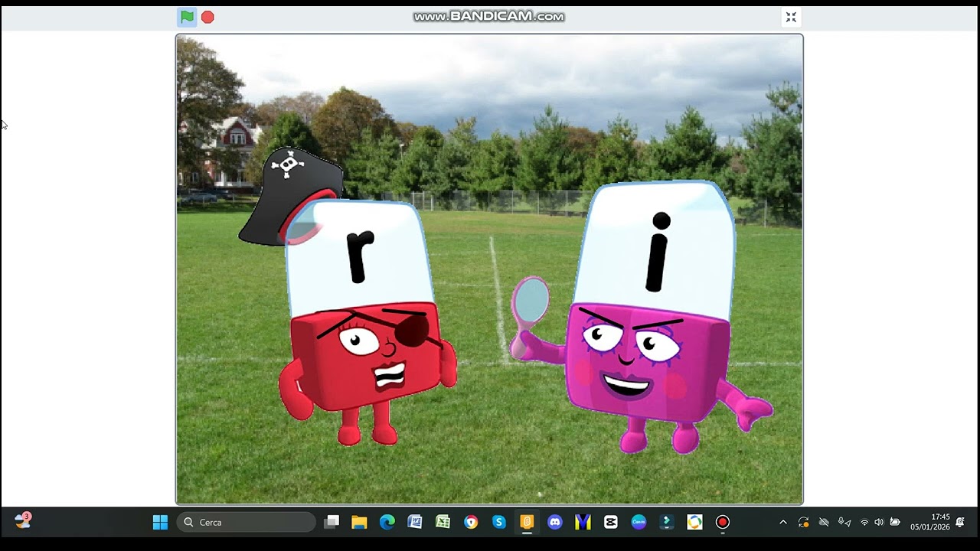This screenshot has width=980, height=551.
Task: Click the crossed-out tray status icon
Action: (x=824, y=522)
